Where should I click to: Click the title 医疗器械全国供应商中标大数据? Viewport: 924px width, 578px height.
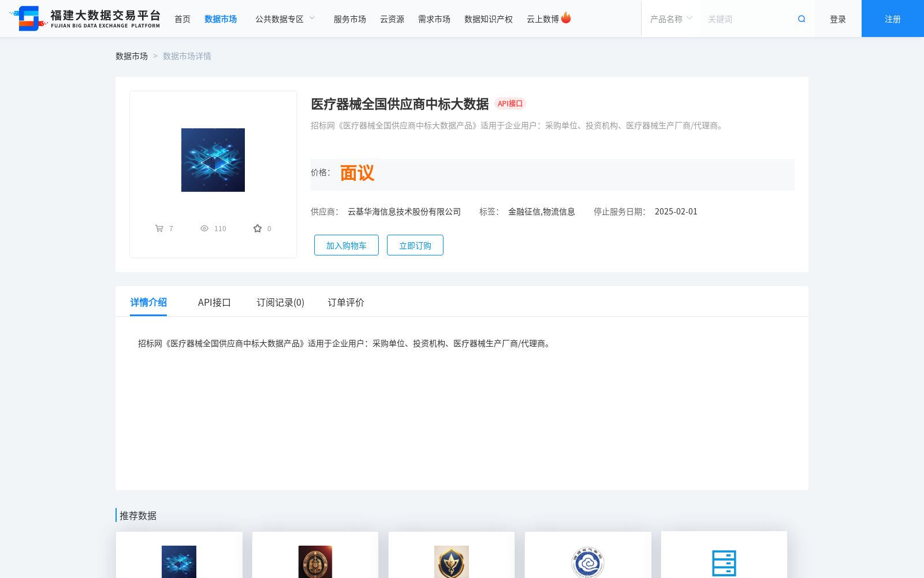[x=400, y=104]
